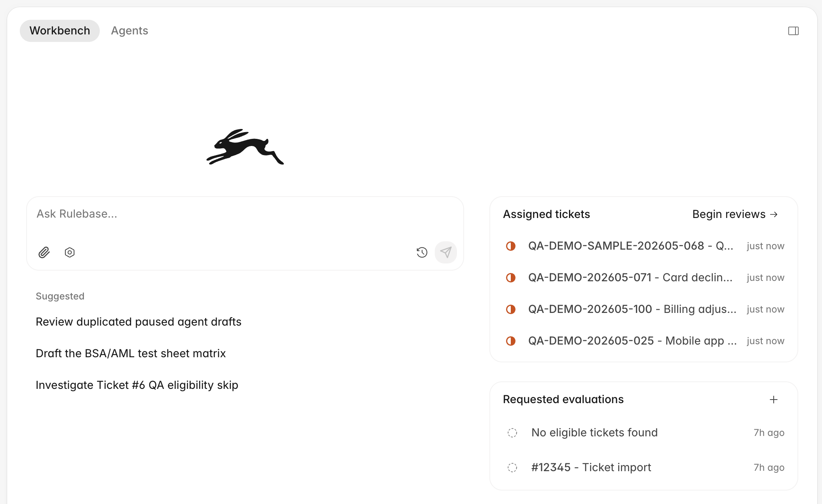Image resolution: width=822 pixels, height=504 pixels.
Task: Select suggestion Review duplicated paused agent drafts
Action: [x=139, y=322]
